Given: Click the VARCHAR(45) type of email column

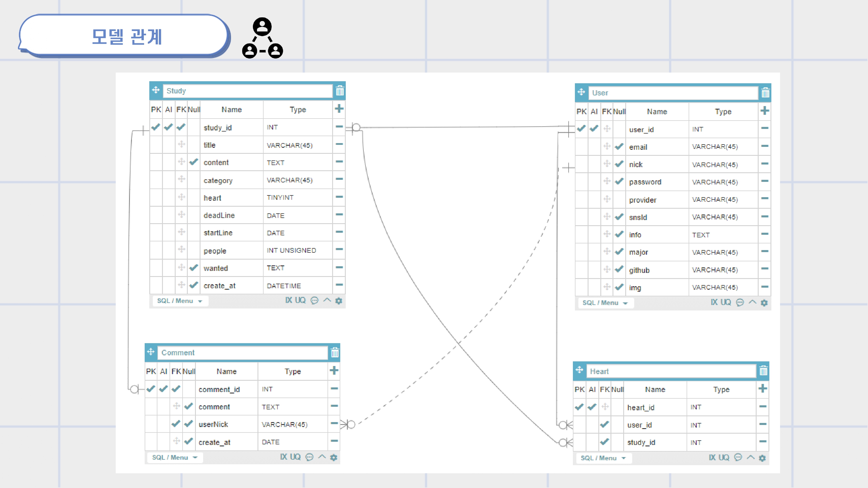Looking at the screenshot, I should (x=714, y=147).
